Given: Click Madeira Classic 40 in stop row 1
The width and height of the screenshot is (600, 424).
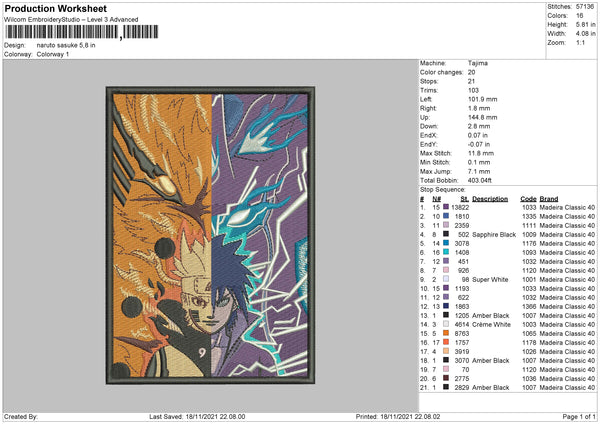Looking at the screenshot, I should click(x=567, y=207).
